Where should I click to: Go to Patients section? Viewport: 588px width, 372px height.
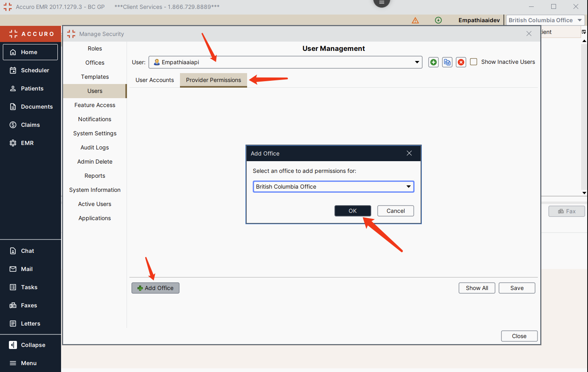click(x=30, y=88)
